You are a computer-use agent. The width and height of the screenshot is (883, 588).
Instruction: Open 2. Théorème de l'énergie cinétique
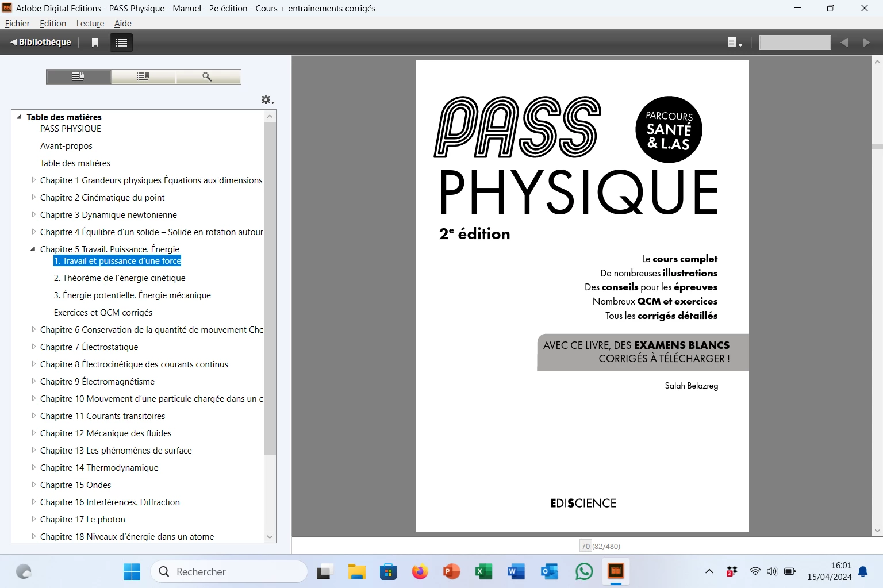point(120,278)
